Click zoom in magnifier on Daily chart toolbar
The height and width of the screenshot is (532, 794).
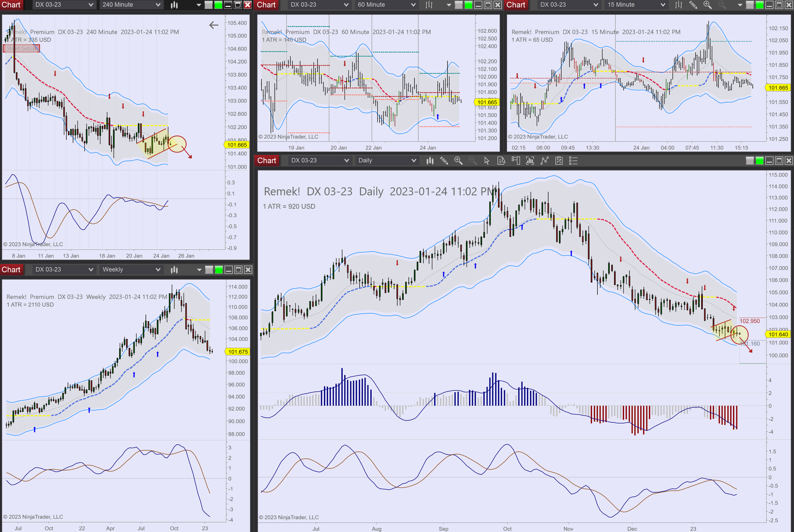(x=458, y=161)
